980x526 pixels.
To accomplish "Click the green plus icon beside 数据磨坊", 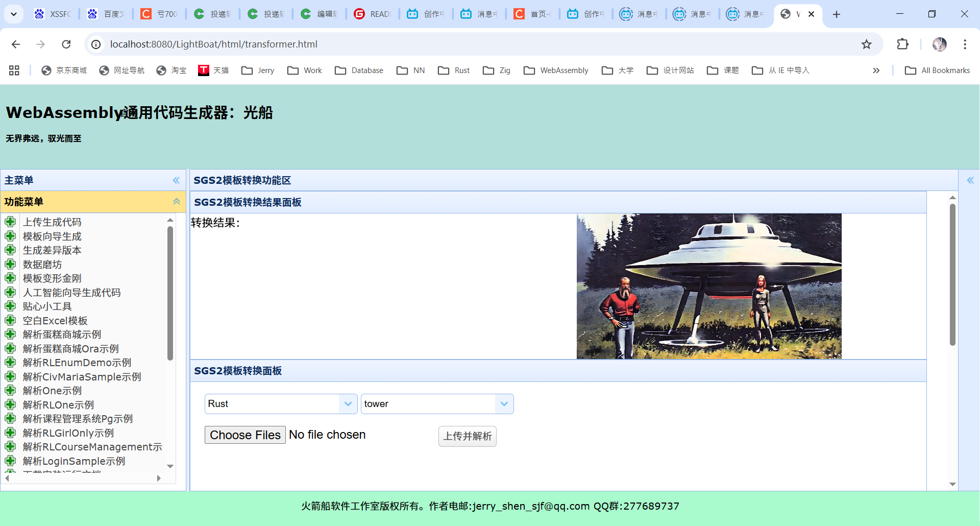I will tap(11, 264).
